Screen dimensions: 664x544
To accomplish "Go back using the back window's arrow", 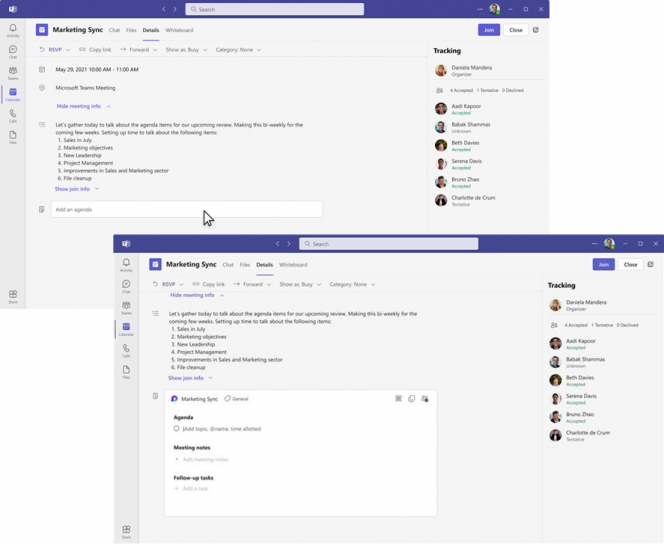I will 164,9.
